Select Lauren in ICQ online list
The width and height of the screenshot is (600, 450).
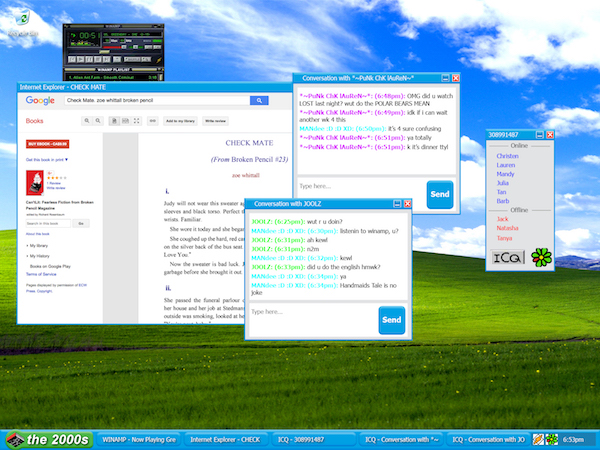(506, 165)
